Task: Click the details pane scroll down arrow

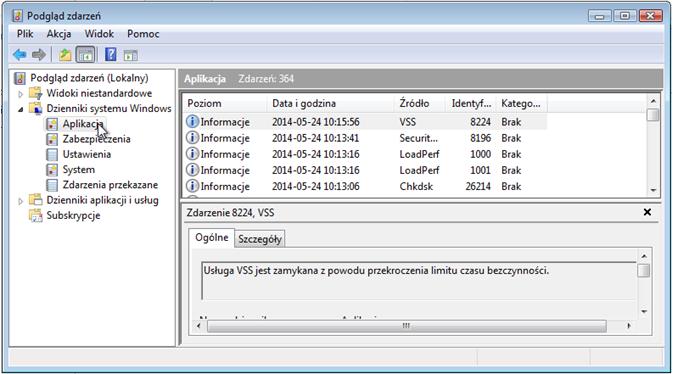Action: pos(644,312)
